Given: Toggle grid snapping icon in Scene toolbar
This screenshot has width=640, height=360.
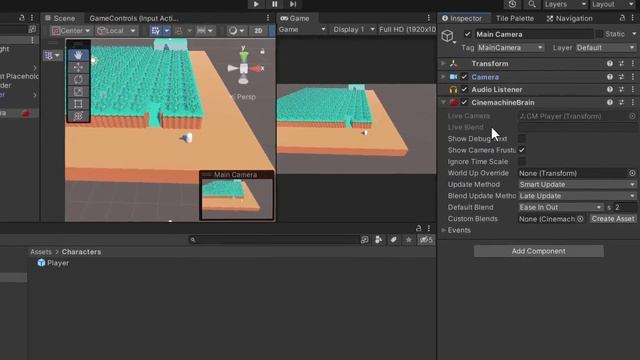Looking at the screenshot, I should 156,31.
